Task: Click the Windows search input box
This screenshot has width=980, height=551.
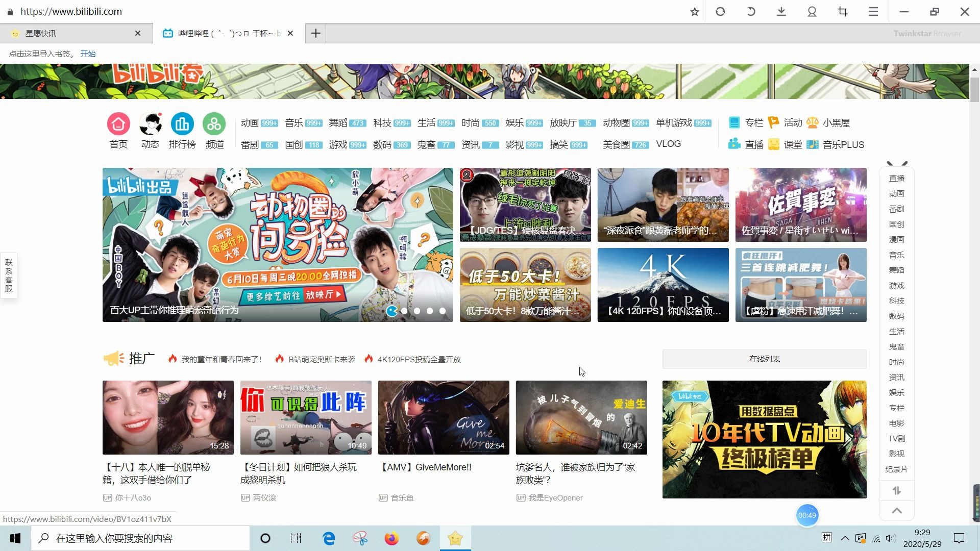Action: [x=140, y=538]
